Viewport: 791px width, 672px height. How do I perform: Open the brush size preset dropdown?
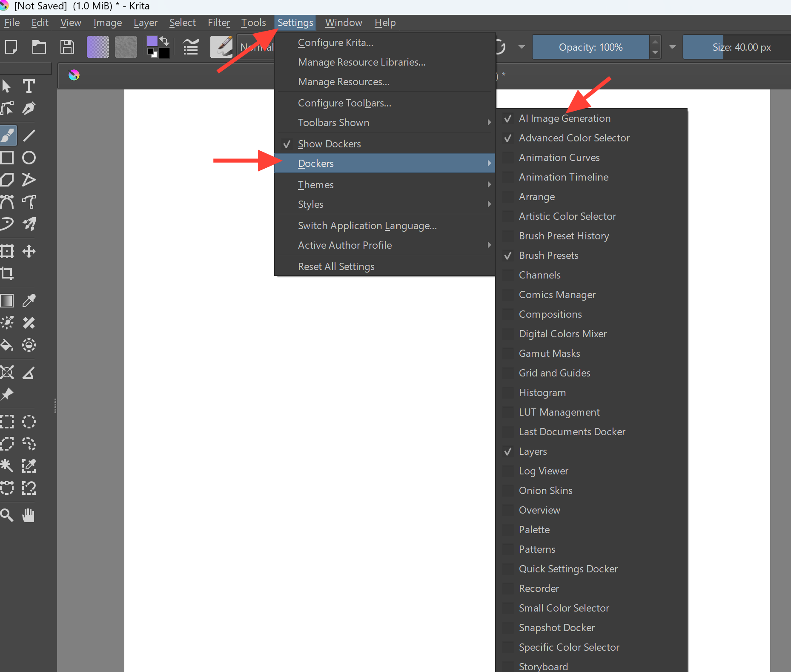pyautogui.click(x=671, y=47)
